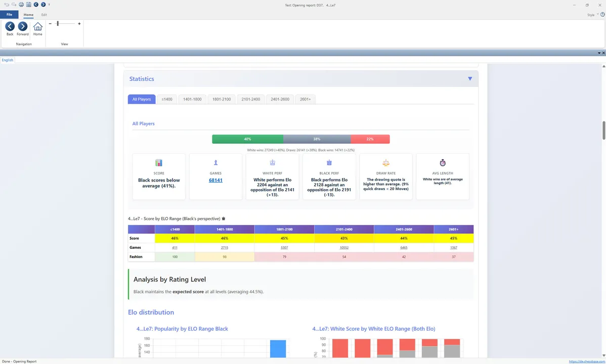606x364 pixels.
Task: Click the Back navigation arrow in ribbon
Action: point(10,26)
